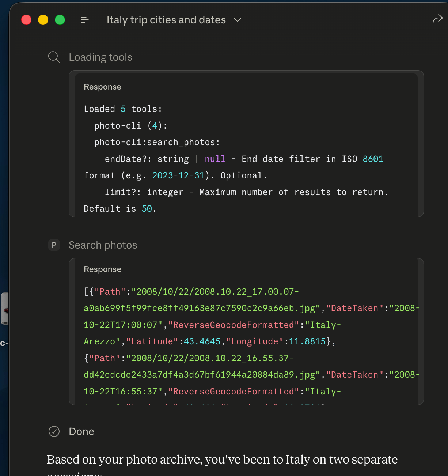Click the Response heading in the Search photos panel
The width and height of the screenshot is (448, 476).
pos(102,269)
